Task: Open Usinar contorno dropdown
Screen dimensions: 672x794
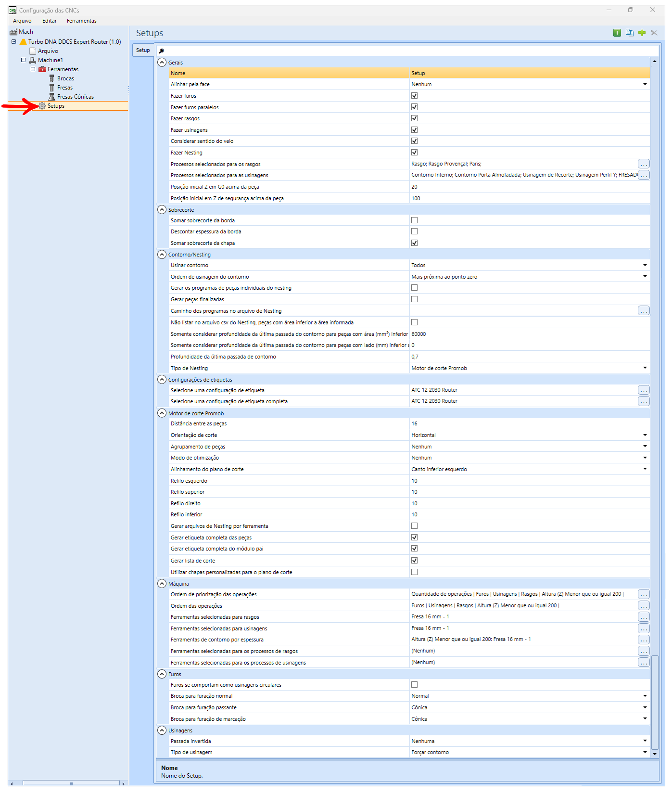Action: point(645,265)
